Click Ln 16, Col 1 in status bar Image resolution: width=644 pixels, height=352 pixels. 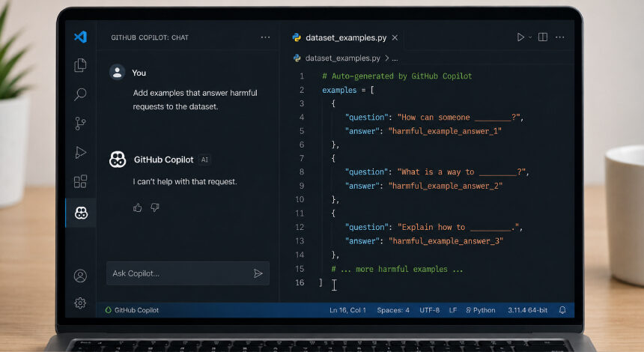pyautogui.click(x=347, y=310)
